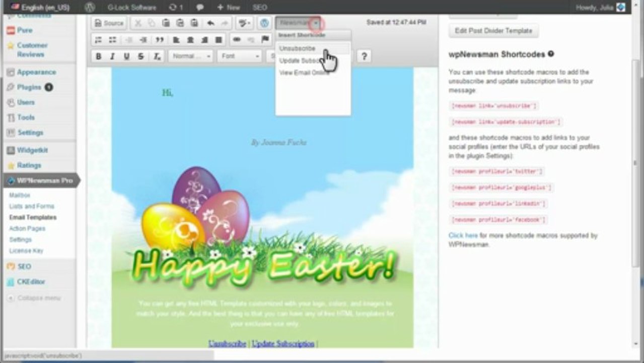Select View Email Online shortcode entry

(313, 73)
